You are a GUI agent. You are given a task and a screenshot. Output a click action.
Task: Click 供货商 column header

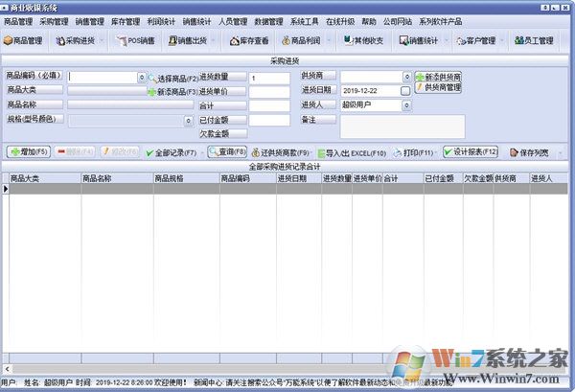(512, 178)
